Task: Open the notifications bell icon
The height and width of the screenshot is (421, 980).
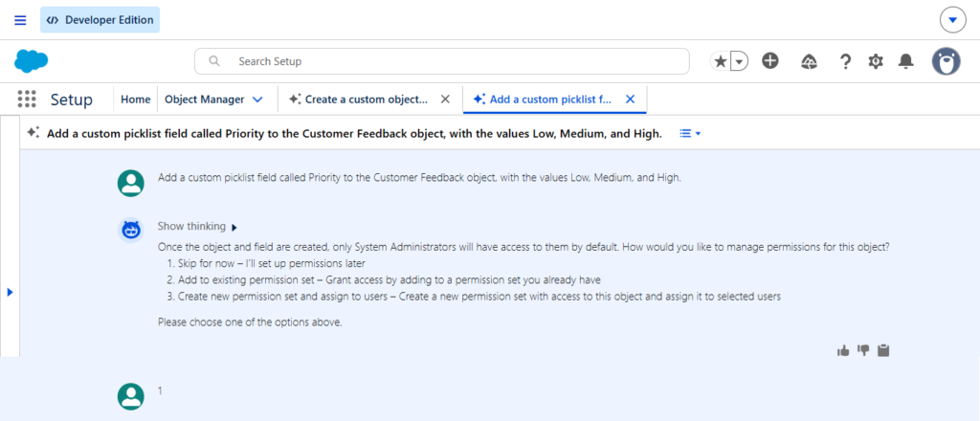Action: coord(905,61)
